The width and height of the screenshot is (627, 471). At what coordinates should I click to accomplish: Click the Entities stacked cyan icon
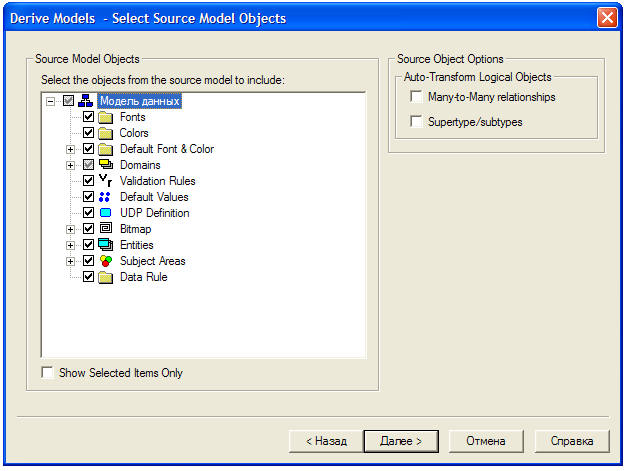(x=106, y=244)
